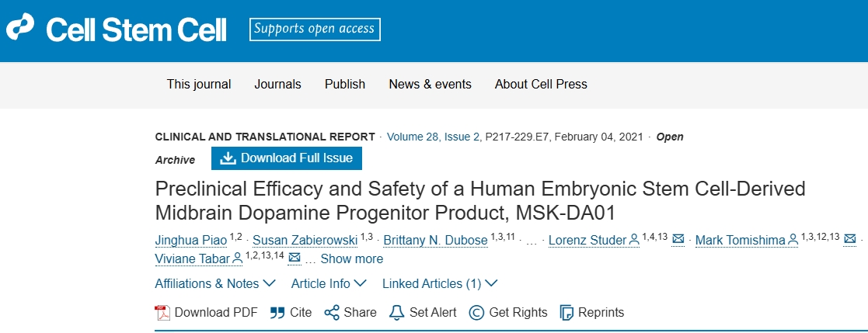The image size is (868, 333).
Task: Show more authors in the list
Action: tap(351, 258)
